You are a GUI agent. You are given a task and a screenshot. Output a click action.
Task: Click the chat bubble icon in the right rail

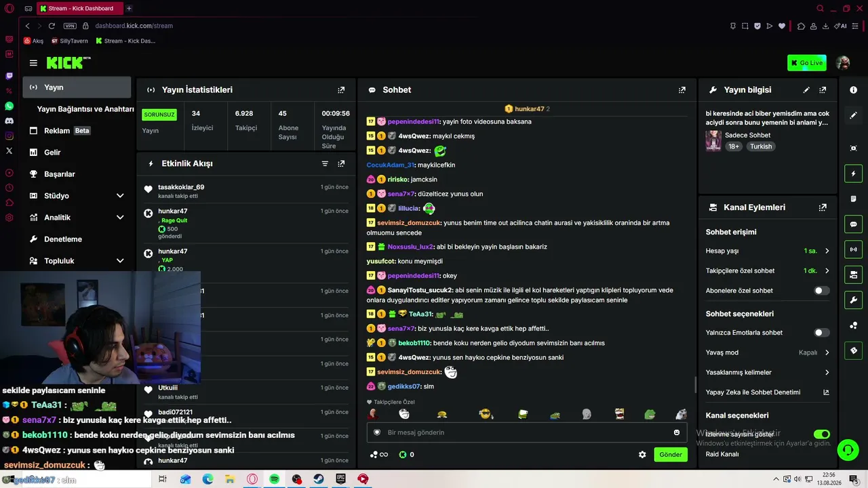pyautogui.click(x=854, y=224)
